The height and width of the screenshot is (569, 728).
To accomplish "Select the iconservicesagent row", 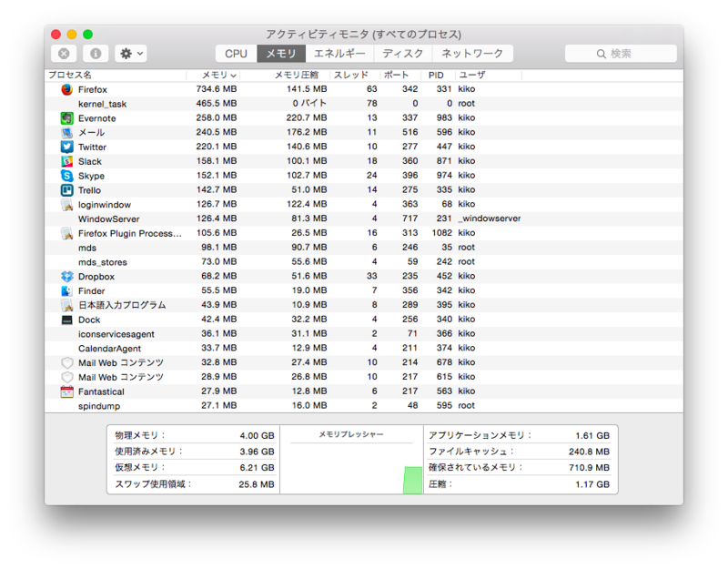I will (364, 334).
